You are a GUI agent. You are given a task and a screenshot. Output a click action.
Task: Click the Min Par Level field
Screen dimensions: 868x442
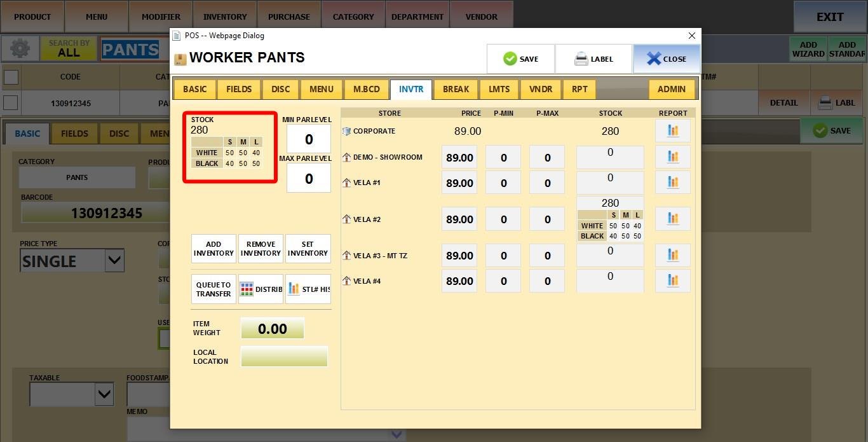(x=309, y=139)
